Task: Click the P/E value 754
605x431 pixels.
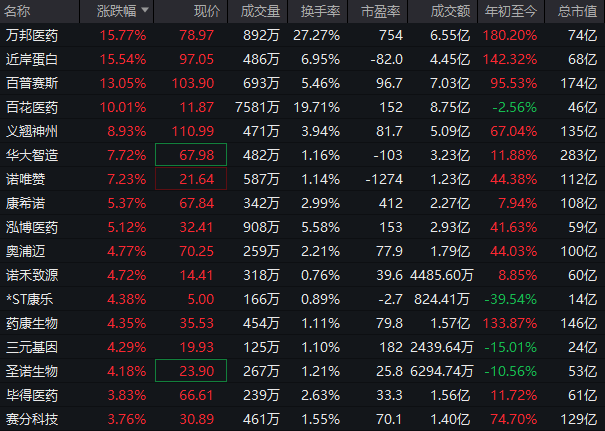Action: (x=390, y=35)
